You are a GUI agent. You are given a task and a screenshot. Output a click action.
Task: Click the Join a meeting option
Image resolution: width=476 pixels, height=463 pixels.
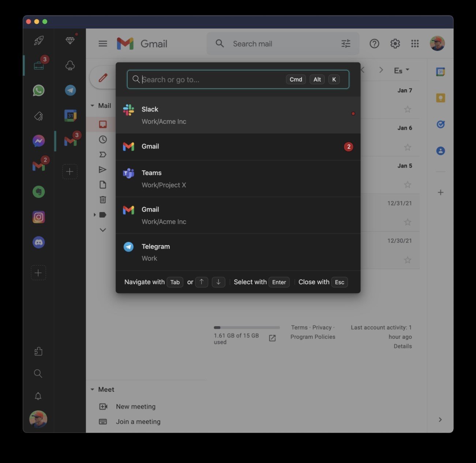pyautogui.click(x=138, y=421)
